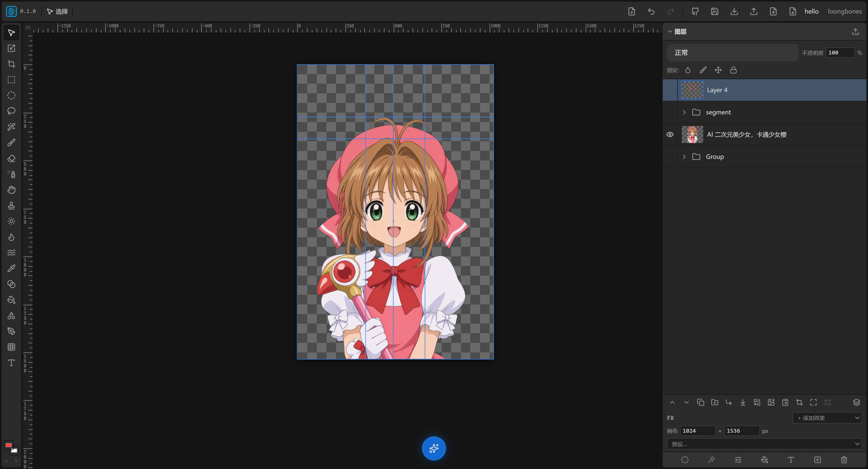Open the GitHub link icon
This screenshot has height=469, width=868.
pos(695,11)
